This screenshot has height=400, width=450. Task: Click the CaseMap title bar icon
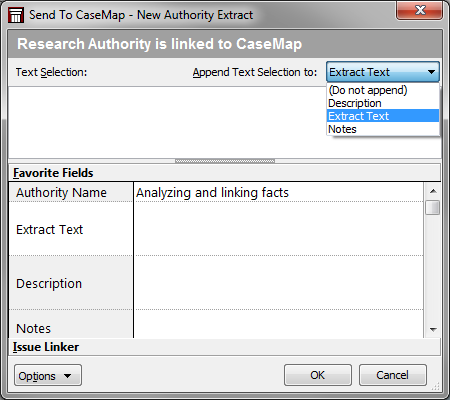coord(16,15)
